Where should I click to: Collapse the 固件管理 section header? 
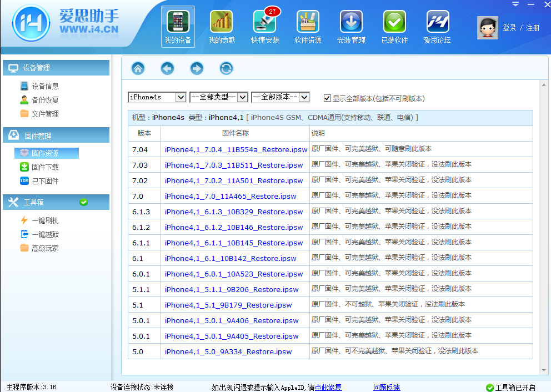point(56,135)
